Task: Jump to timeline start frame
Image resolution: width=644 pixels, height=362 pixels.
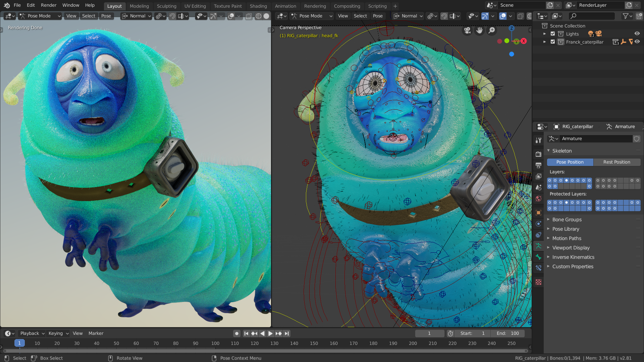Action: (x=246, y=334)
